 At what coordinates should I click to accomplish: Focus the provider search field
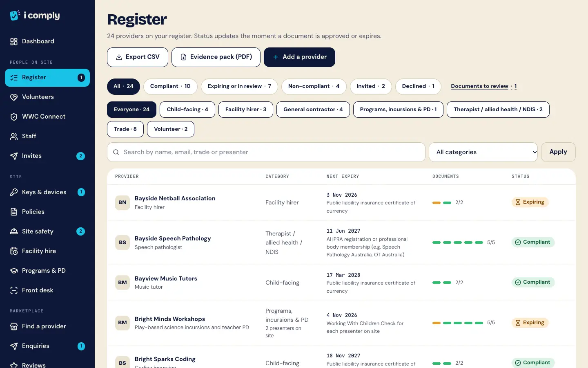point(266,152)
